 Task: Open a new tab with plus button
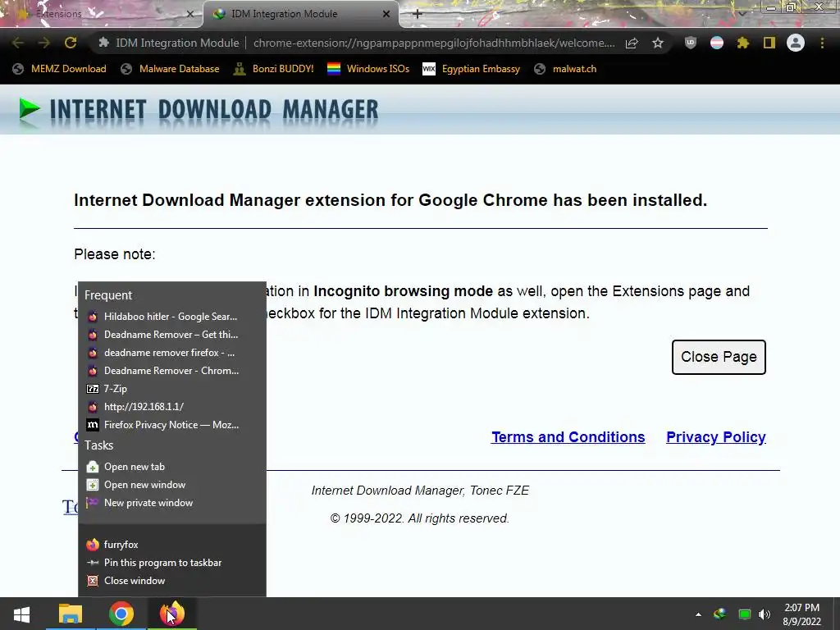point(418,14)
